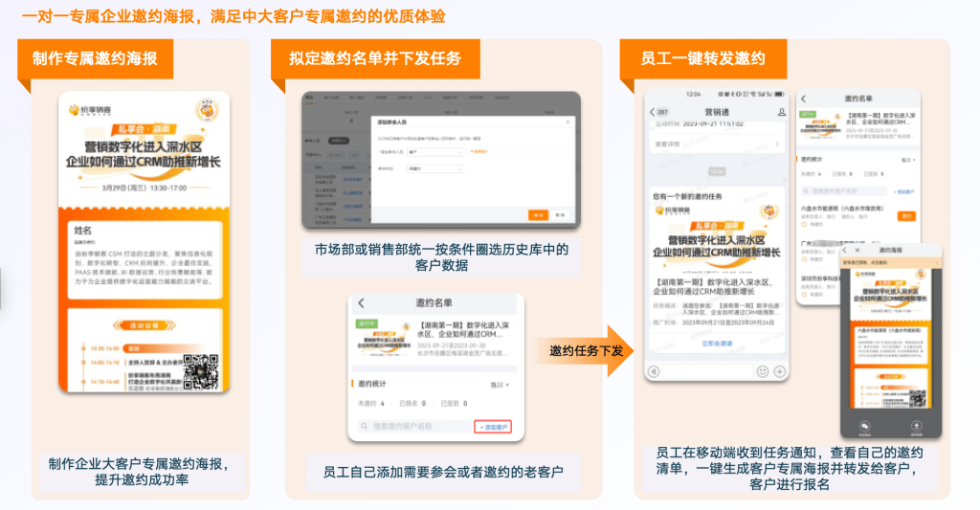This screenshot has width=980, height=510.
Task: Scan the QR code on the left poster
Action: (x=201, y=369)
